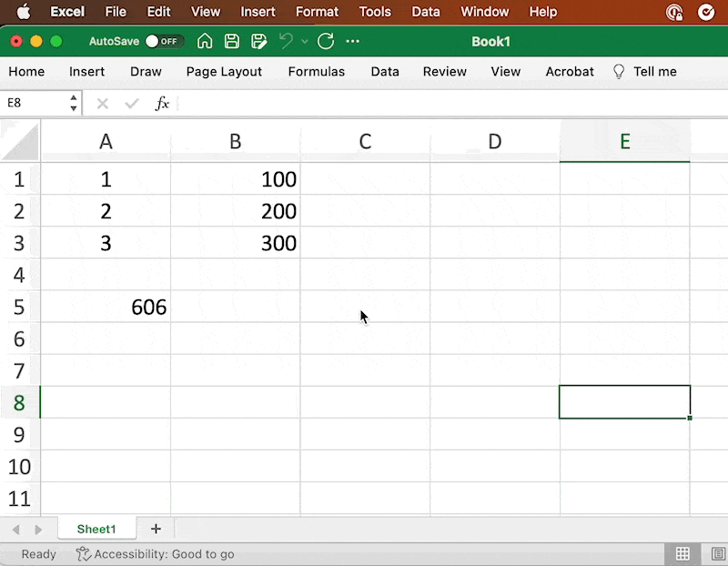
Task: Select row 5 header
Action: [x=19, y=307]
